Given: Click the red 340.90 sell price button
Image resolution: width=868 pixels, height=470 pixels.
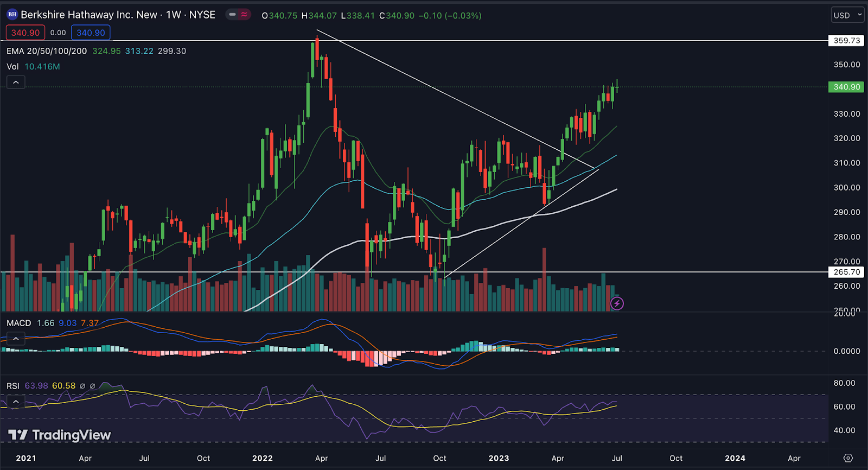Looking at the screenshot, I should (x=25, y=33).
